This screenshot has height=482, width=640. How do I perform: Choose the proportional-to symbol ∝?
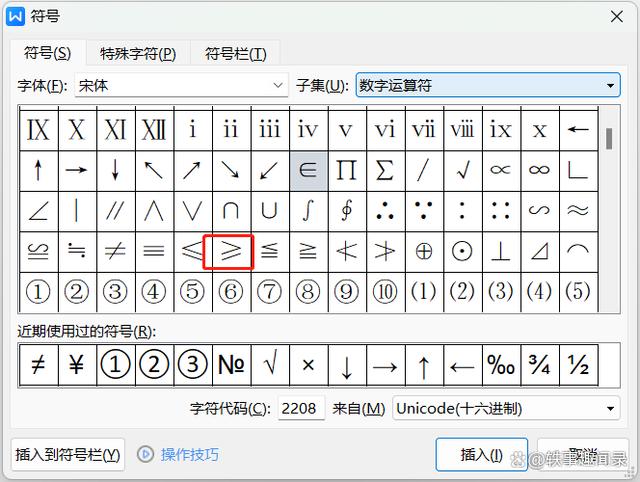501,171
